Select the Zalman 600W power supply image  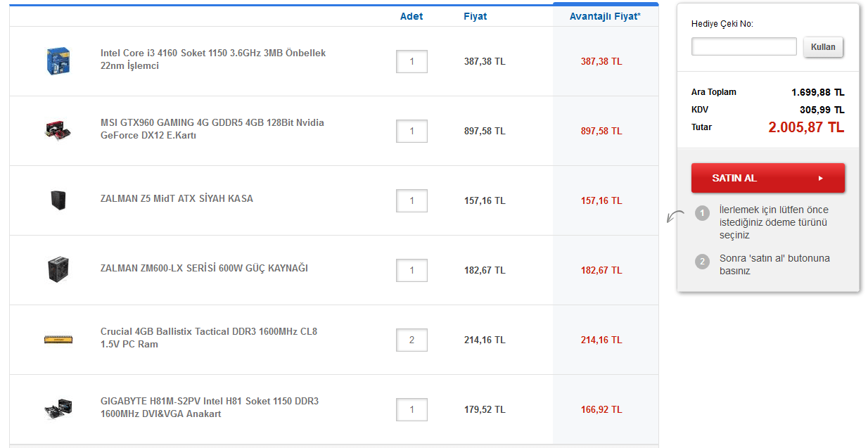(58, 270)
